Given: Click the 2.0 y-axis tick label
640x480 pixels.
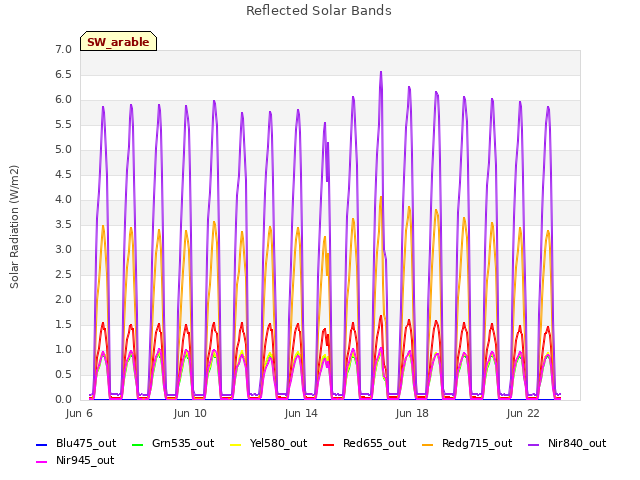Looking at the screenshot, I should 63,300.
